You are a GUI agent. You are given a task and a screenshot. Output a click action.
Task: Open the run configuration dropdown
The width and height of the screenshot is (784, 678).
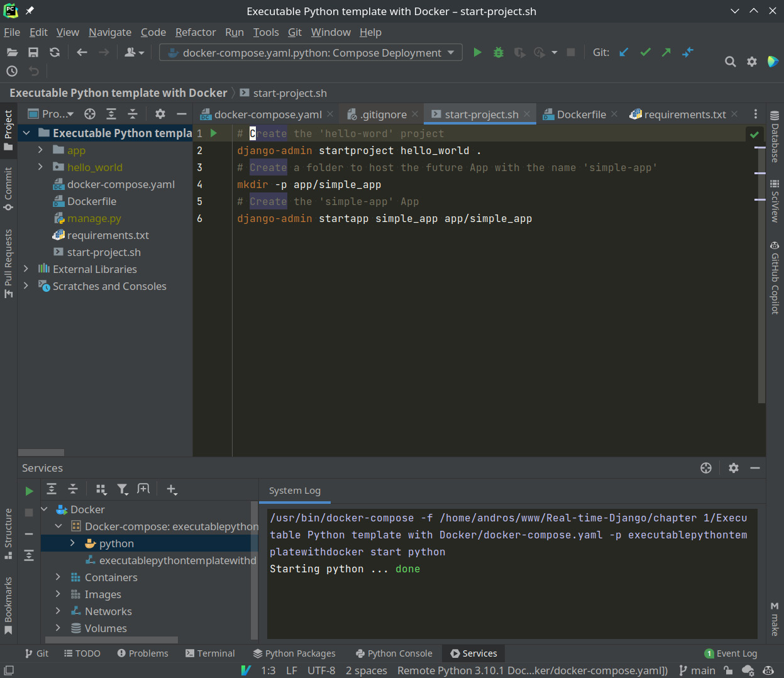(311, 53)
